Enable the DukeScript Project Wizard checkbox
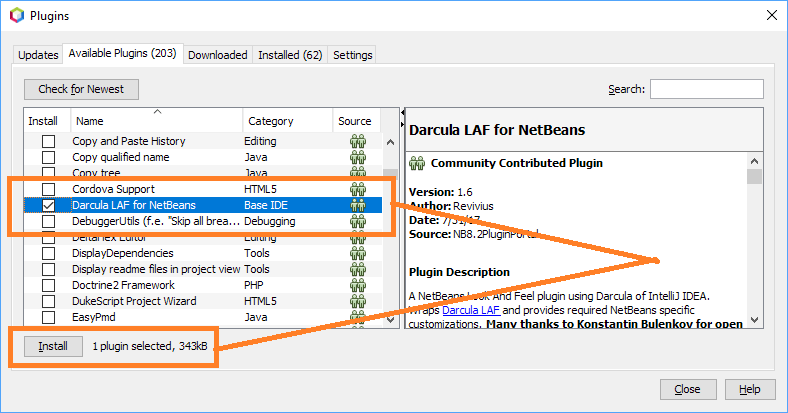The image size is (788, 413). [48, 301]
